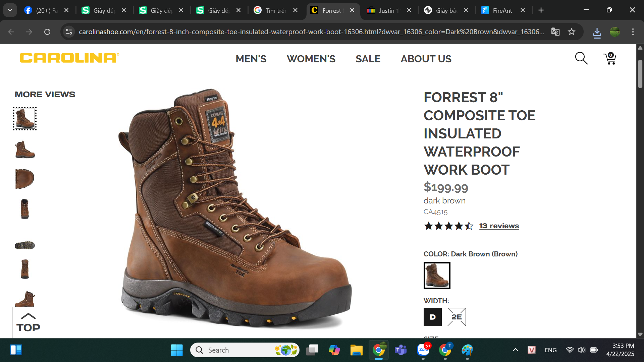Image resolution: width=644 pixels, height=362 pixels.
Task: Select width D
Action: tap(432, 317)
